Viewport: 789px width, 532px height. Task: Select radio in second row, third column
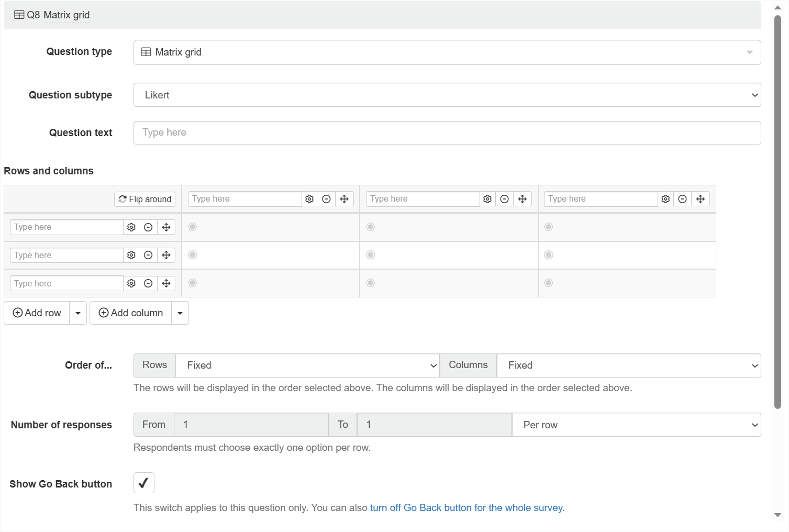click(x=549, y=255)
